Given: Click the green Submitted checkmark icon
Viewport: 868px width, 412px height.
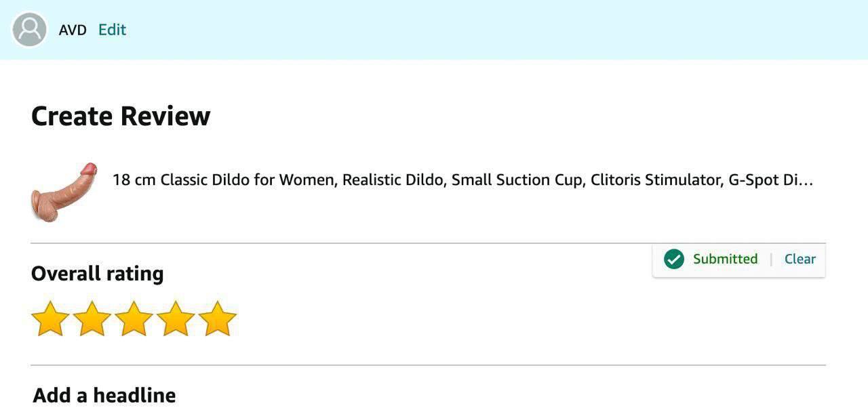Looking at the screenshot, I should [x=673, y=259].
